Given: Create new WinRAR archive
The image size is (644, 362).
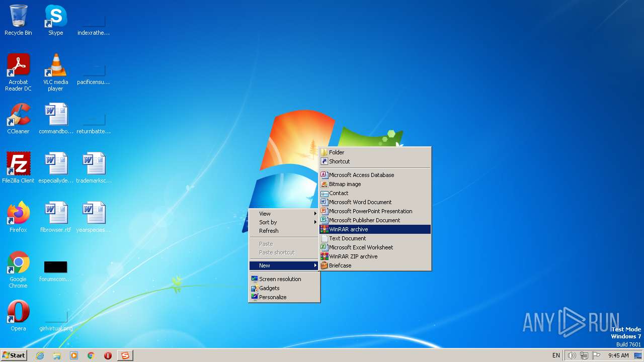Looking at the screenshot, I should (375, 229).
